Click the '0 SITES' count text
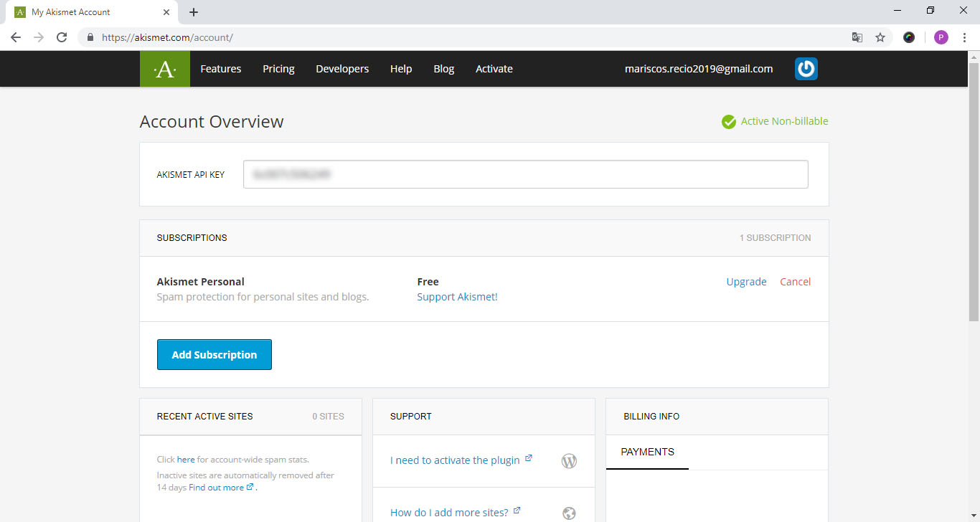 (x=328, y=417)
